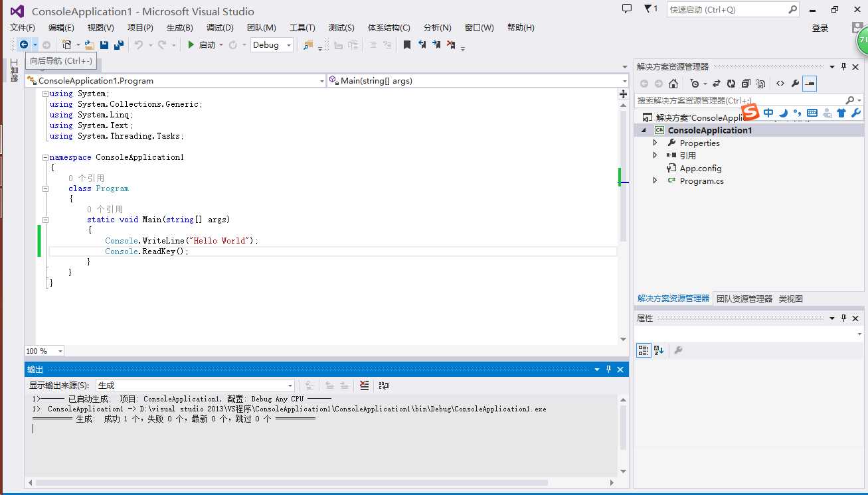Click the View Code icon in Solution Explorer
Viewport: 868px width, 495px height.
tap(780, 84)
